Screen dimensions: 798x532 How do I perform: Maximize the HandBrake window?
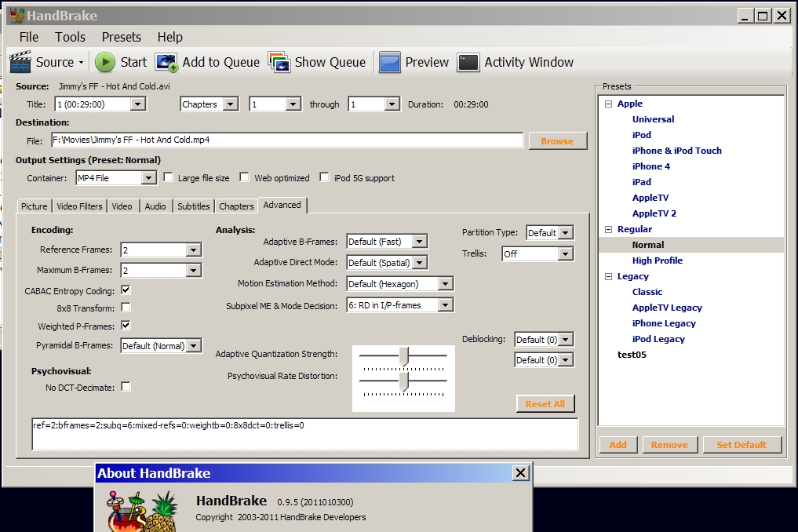tap(763, 16)
